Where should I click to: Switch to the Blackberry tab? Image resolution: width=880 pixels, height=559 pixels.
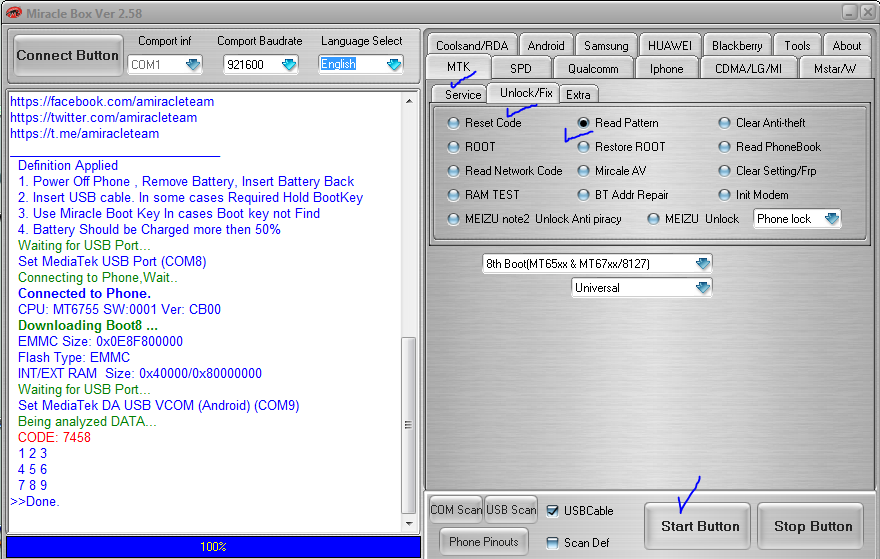(737, 45)
